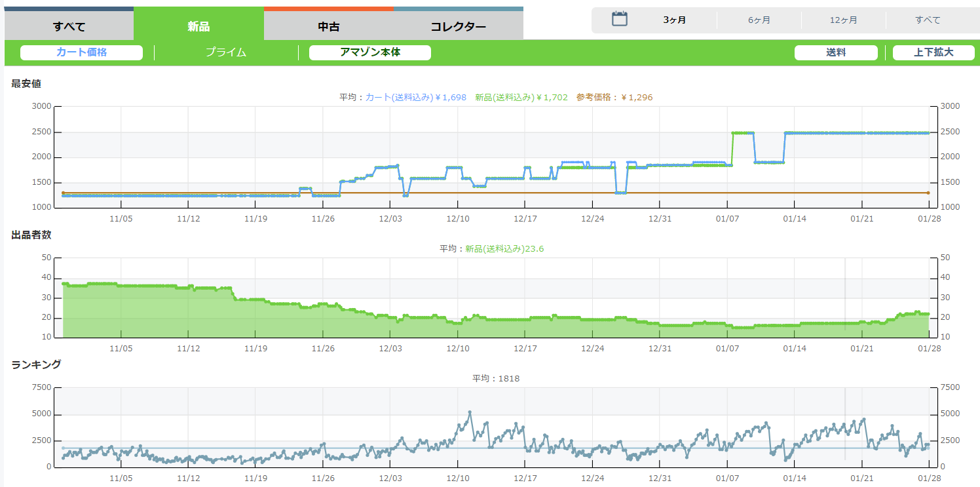Click the green 新品(送料込み) ¥1,702 legend
The width and height of the screenshot is (980, 487).
pos(521,98)
